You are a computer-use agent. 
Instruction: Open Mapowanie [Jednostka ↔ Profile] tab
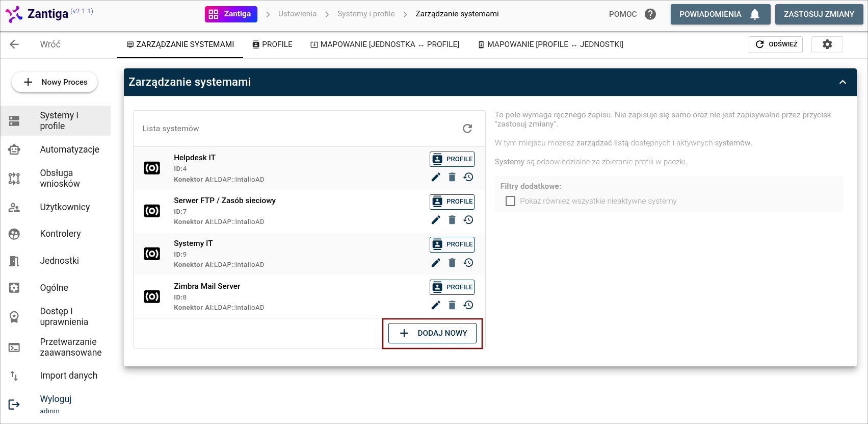[x=385, y=44]
